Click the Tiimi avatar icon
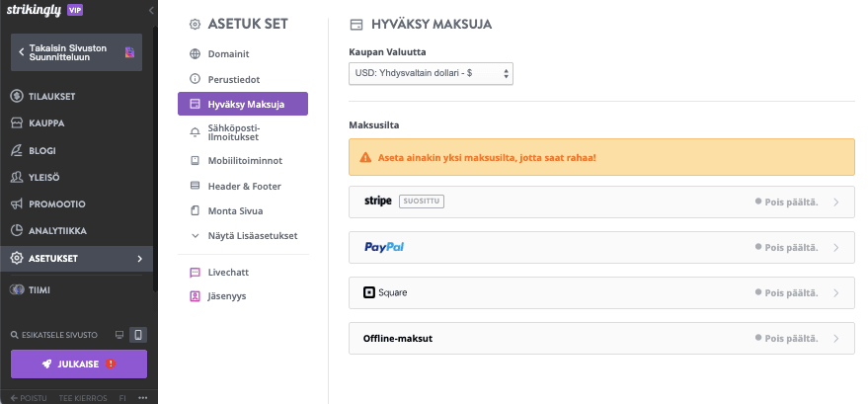 pos(17,290)
